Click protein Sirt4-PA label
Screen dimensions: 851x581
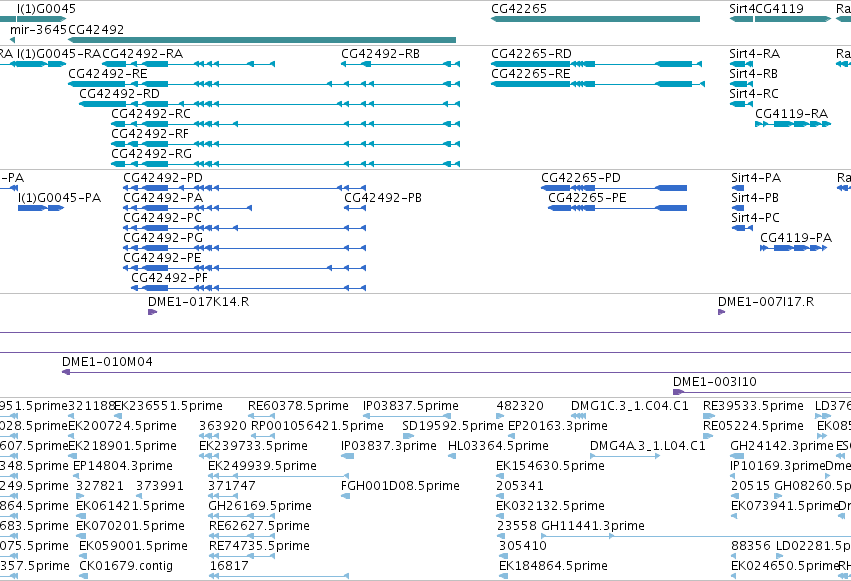point(756,178)
